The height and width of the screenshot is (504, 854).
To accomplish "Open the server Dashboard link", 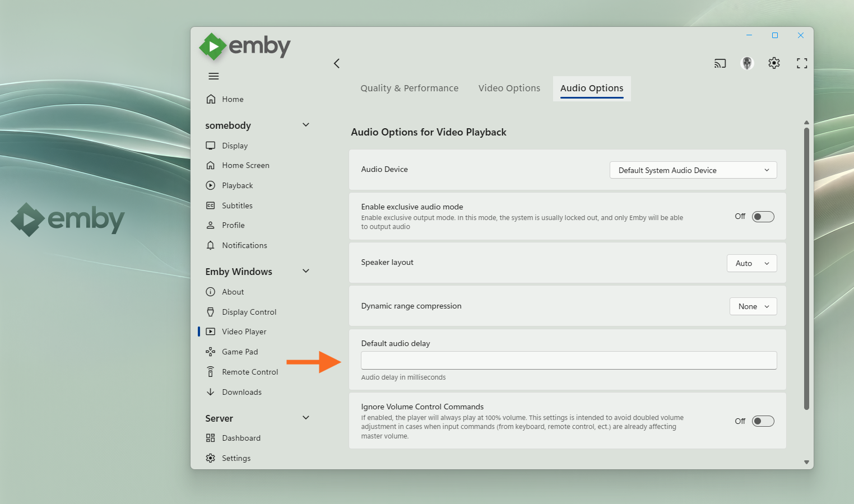I will click(241, 438).
